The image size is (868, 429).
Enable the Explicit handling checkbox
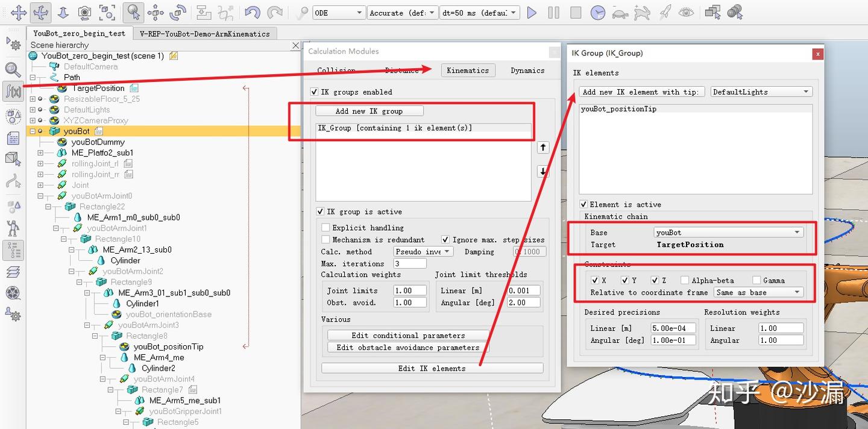tap(326, 228)
